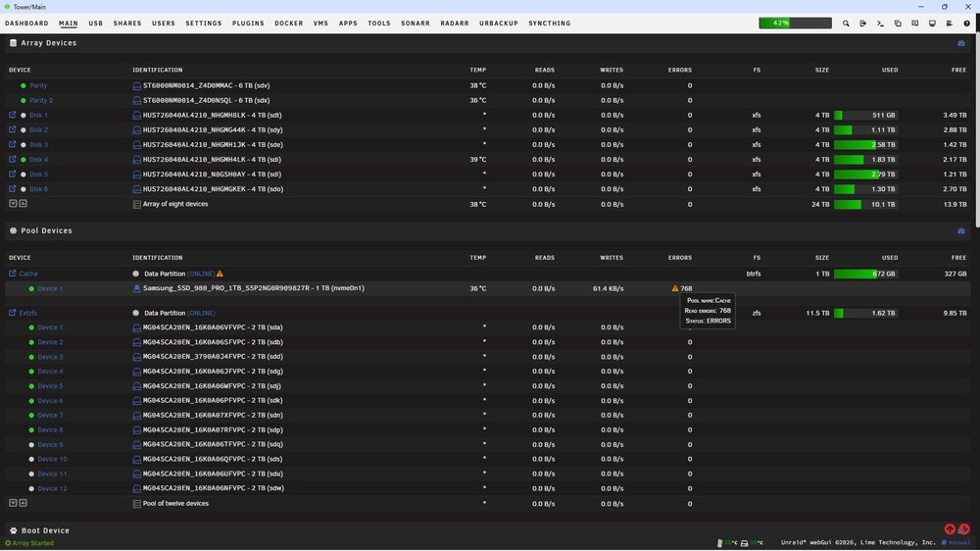This screenshot has width=980, height=551.
Task: Open the Plugins tab
Action: [248, 24]
